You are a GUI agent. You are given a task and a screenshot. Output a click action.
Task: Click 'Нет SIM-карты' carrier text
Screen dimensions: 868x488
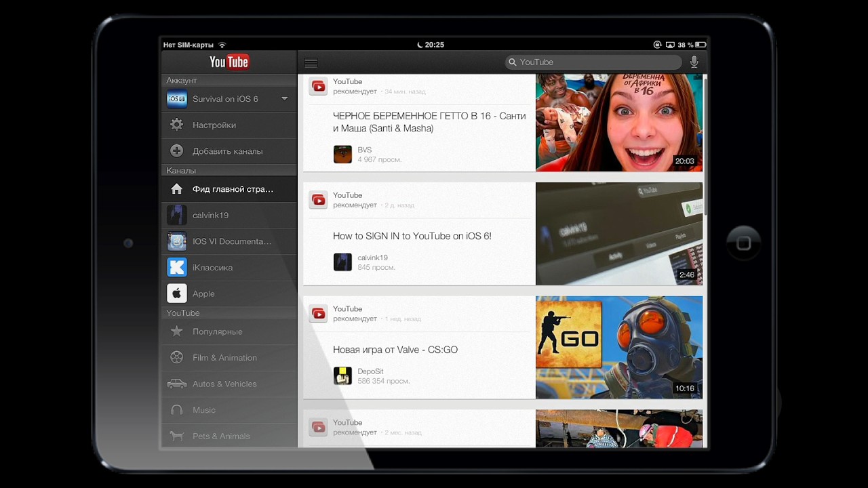click(189, 45)
